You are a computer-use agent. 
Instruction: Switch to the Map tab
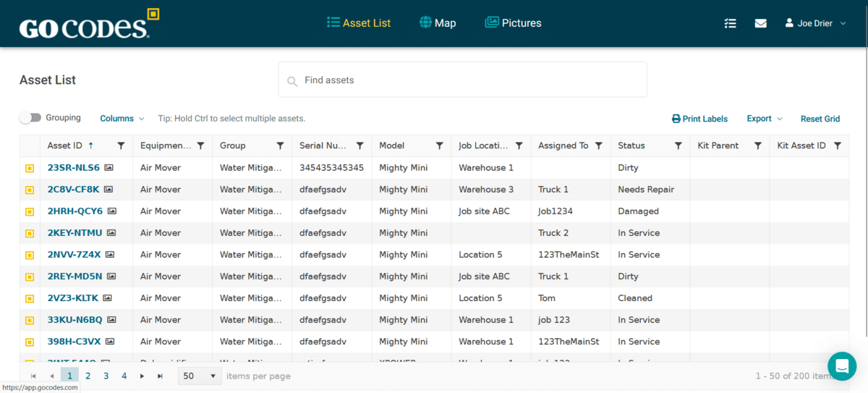(x=438, y=23)
